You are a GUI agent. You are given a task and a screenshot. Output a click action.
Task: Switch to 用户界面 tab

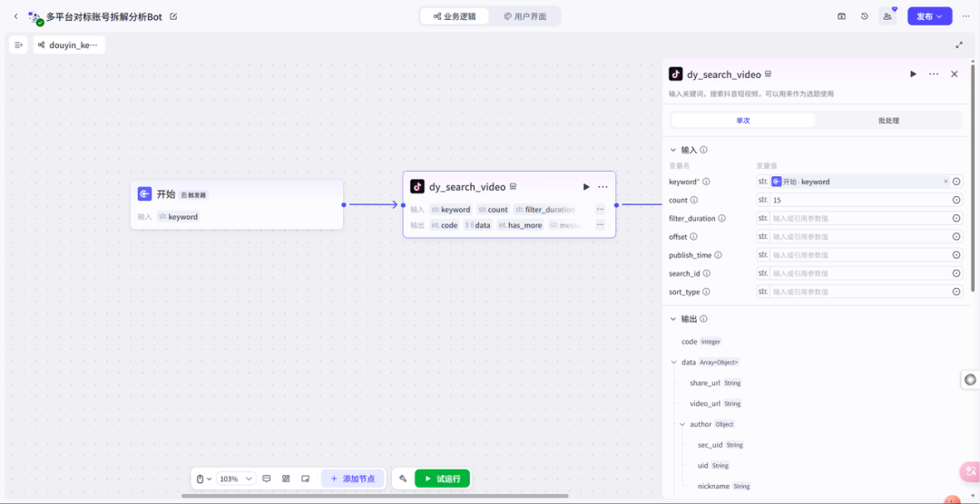[525, 16]
